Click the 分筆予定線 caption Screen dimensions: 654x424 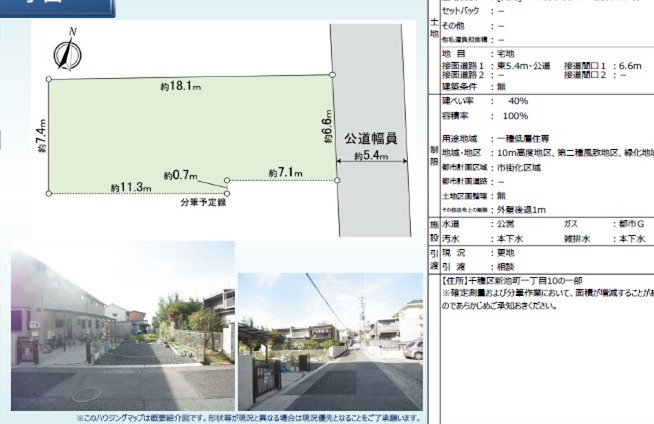[201, 203]
